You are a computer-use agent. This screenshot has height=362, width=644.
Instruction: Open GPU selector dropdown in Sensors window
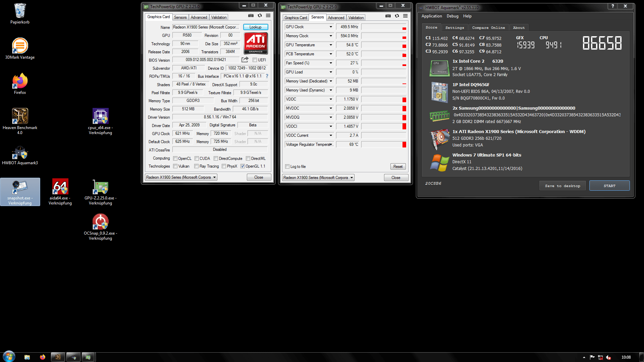click(x=318, y=178)
